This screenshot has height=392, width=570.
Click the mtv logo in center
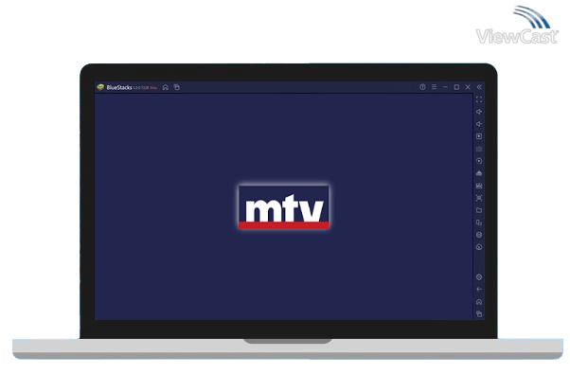tap(283, 207)
